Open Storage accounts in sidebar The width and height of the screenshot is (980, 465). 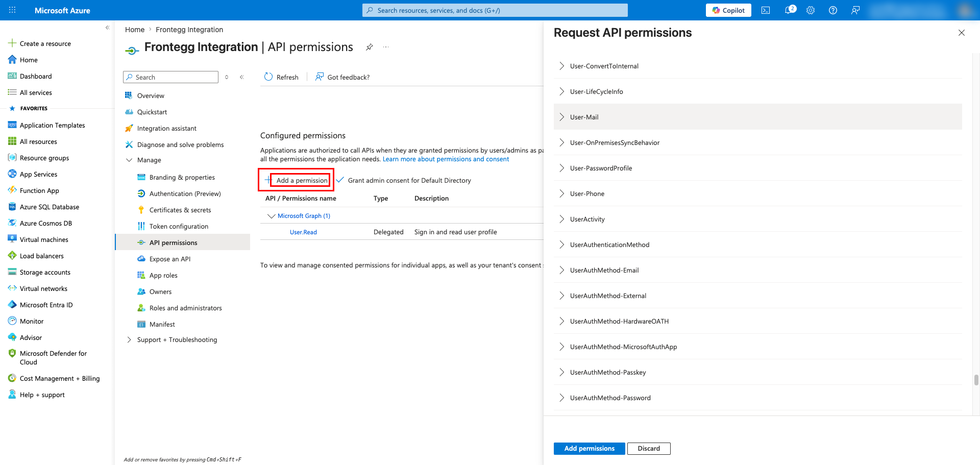click(45, 272)
